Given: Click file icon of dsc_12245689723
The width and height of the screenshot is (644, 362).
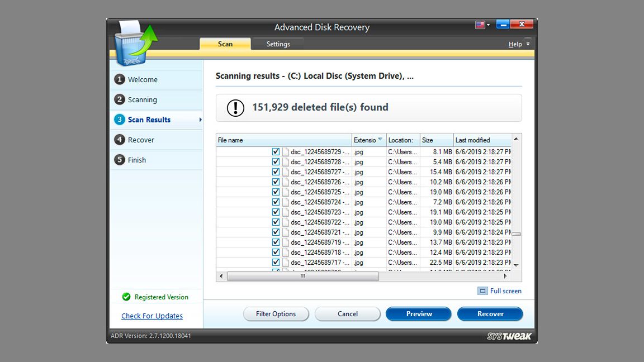Looking at the screenshot, I should (x=286, y=212).
